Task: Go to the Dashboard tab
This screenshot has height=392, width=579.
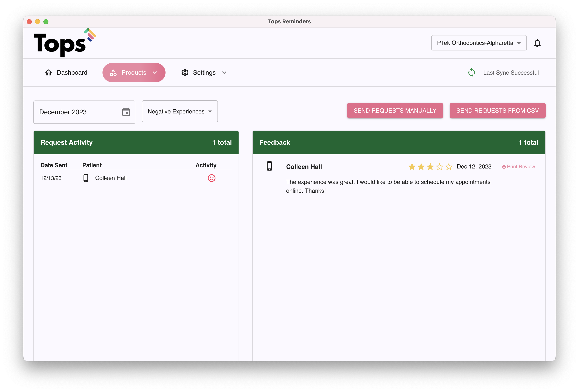Action: tap(66, 73)
